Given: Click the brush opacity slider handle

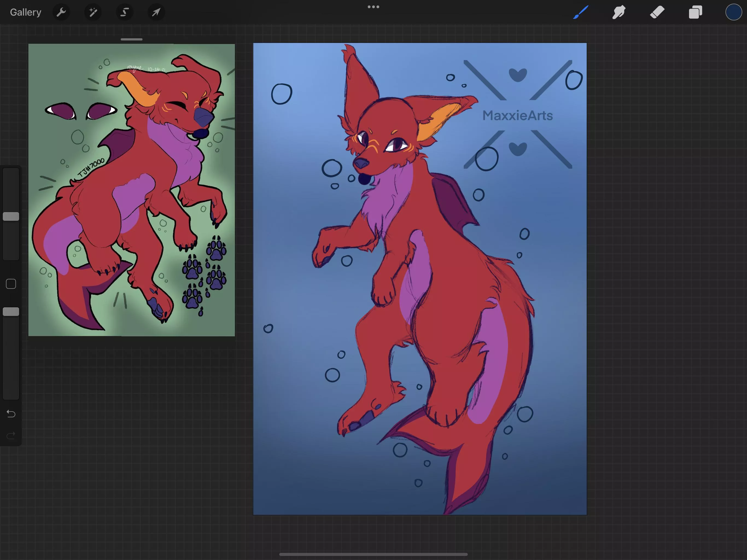Looking at the screenshot, I should pyautogui.click(x=11, y=312).
